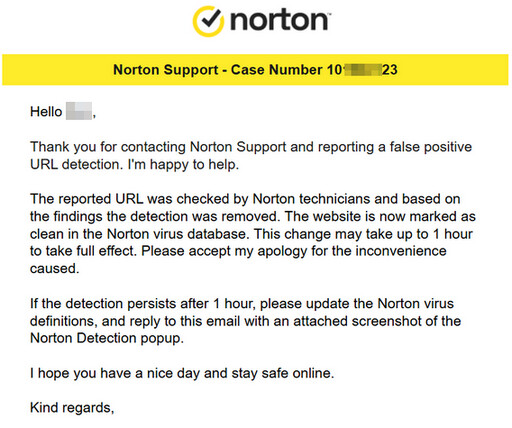Click the blurred case number digits
This screenshot has height=428, width=512.
(362, 70)
